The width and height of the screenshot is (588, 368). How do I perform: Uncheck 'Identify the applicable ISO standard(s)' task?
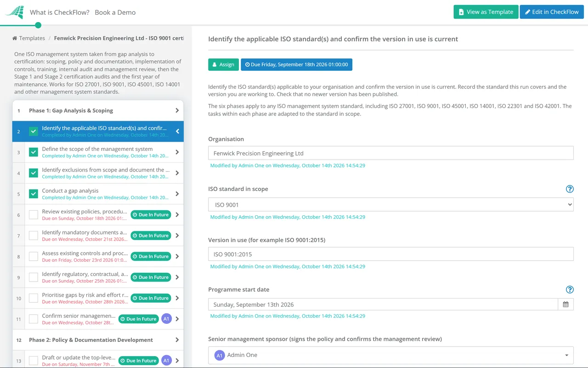34,131
